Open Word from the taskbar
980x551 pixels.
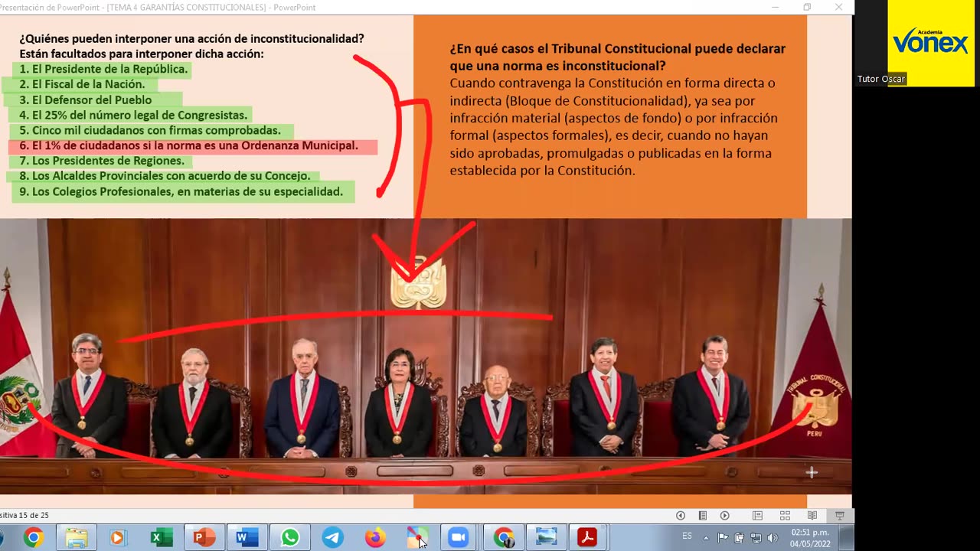pos(247,538)
